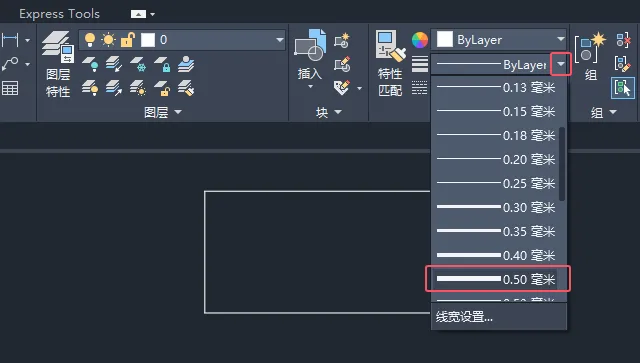
Task: Insert a table with the table icon
Action: (10, 88)
